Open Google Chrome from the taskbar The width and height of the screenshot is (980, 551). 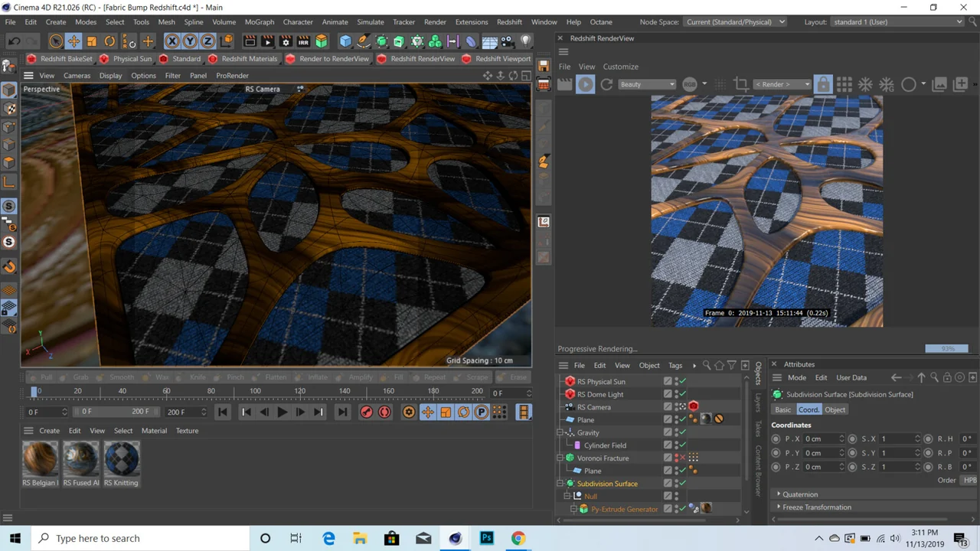pyautogui.click(x=518, y=539)
